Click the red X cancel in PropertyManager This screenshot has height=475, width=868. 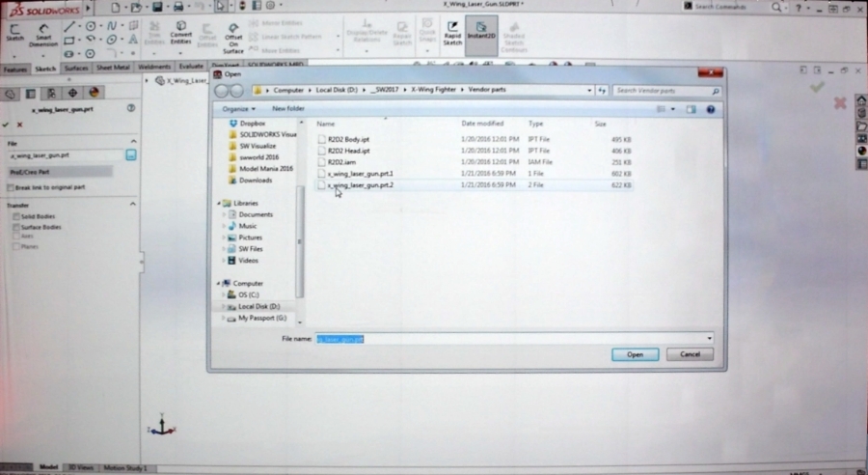click(x=20, y=125)
